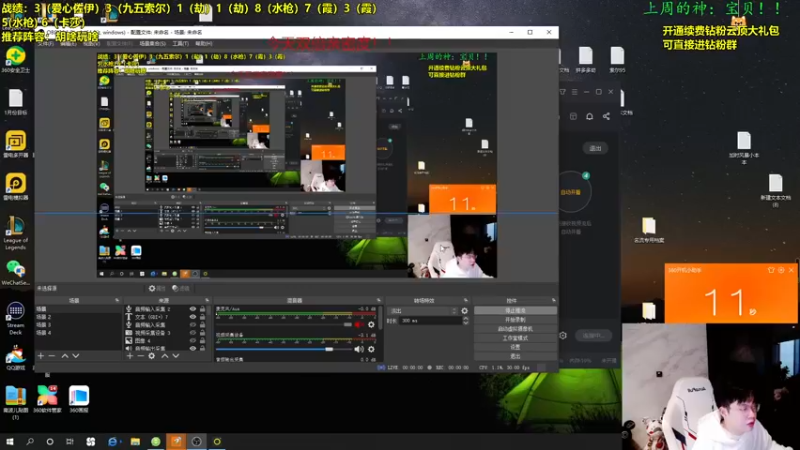This screenshot has height=450, width=800.
Task: Toggle lock on 图像 4 source
Action: tap(203, 340)
